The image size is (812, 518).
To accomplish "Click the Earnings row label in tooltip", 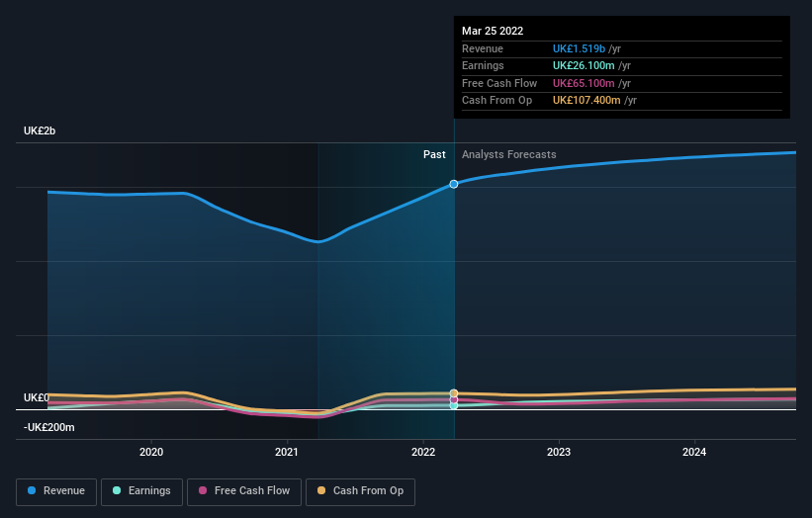I will pos(483,65).
